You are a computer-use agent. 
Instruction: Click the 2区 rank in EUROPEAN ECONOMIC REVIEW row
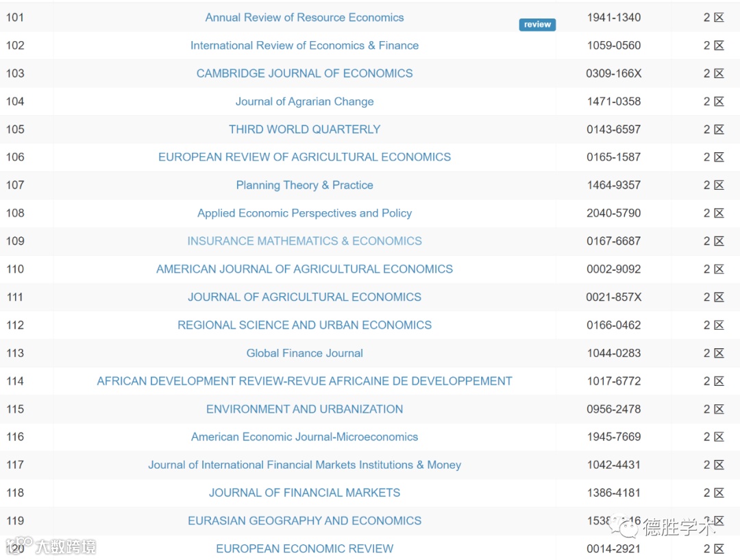tap(713, 548)
